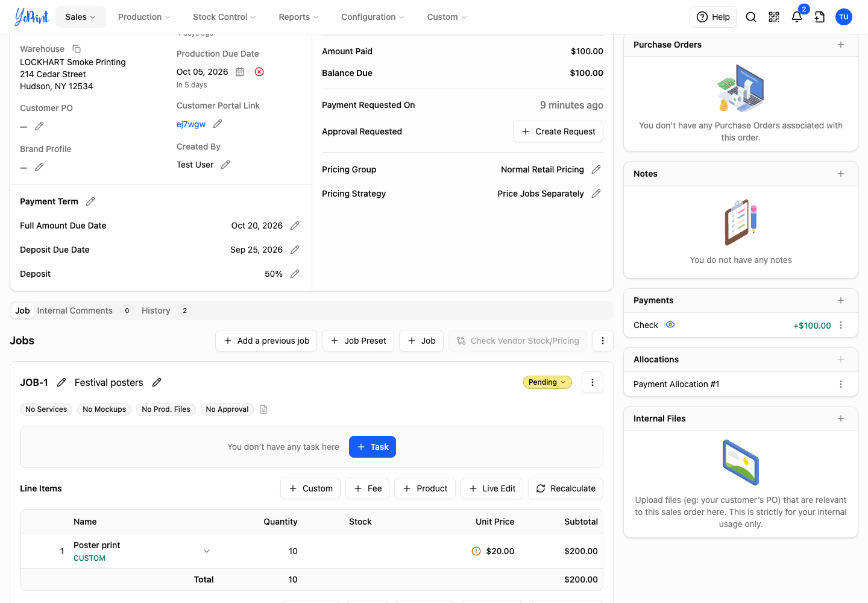The image size is (868, 603).
Task: Add a new note with plus icon
Action: pos(841,174)
